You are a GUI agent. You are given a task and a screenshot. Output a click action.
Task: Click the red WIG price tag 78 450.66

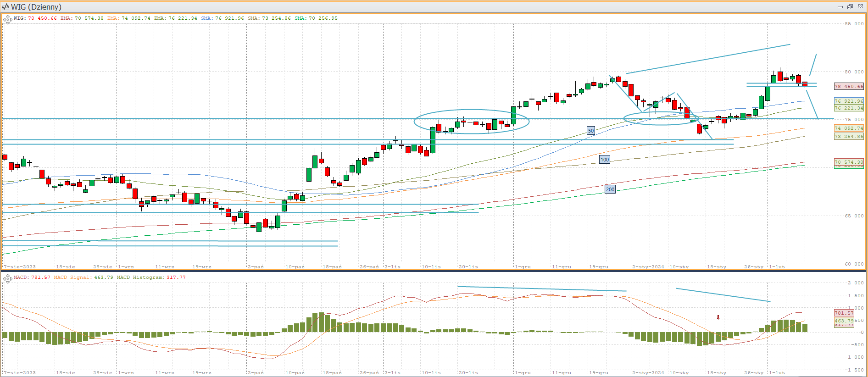[x=848, y=86]
